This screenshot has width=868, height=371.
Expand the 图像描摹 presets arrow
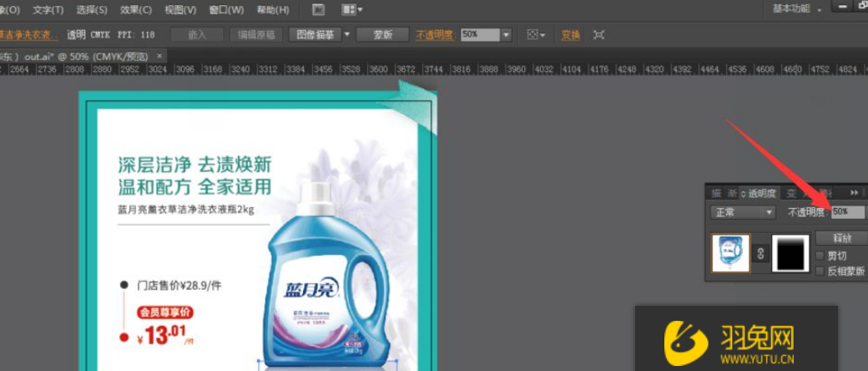(348, 34)
